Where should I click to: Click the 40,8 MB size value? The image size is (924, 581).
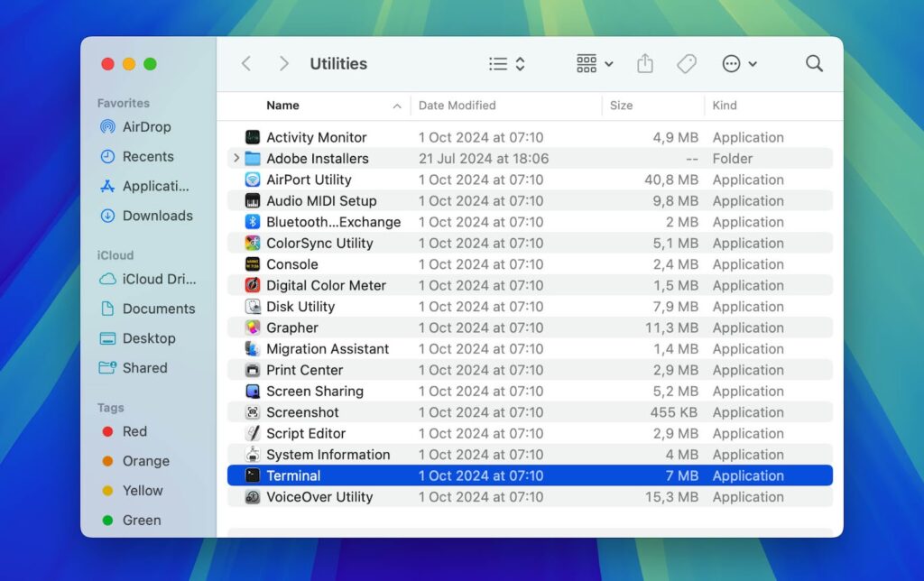coord(671,180)
